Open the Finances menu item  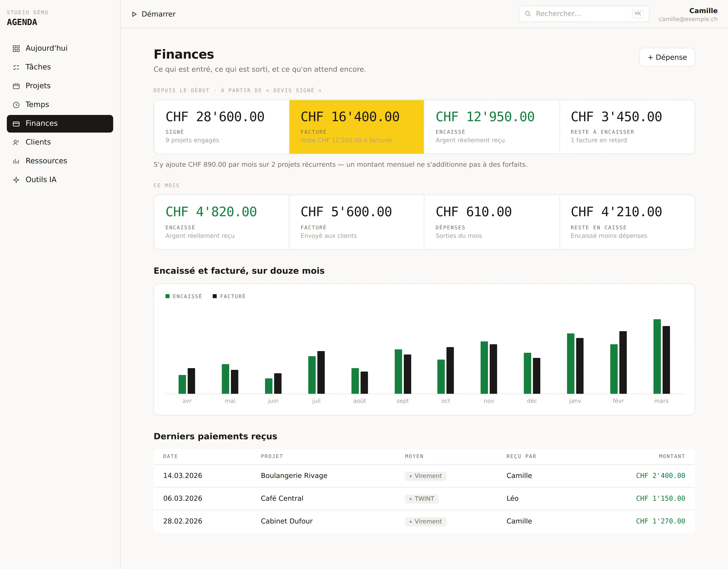[x=60, y=124]
